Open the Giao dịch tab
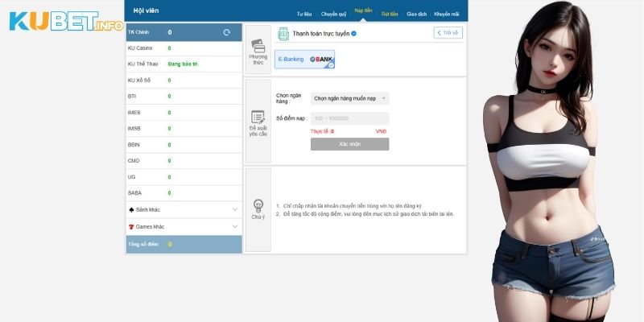The width and height of the screenshot is (644, 322). pos(416,14)
